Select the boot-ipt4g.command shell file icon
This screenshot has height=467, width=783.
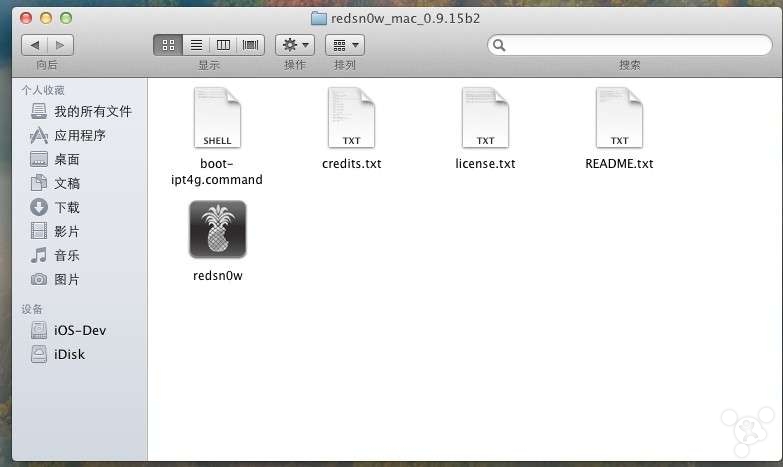(217, 118)
